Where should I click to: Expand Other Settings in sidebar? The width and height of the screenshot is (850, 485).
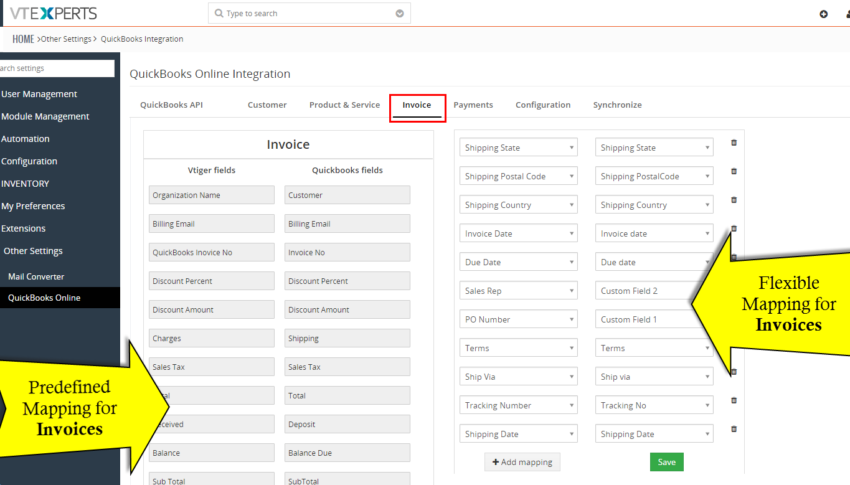33,251
